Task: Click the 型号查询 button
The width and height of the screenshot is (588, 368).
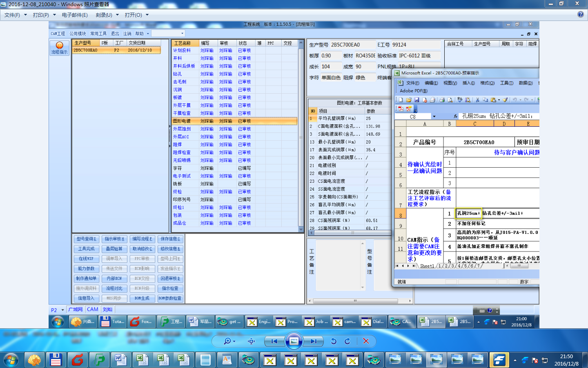Action: click(86, 239)
